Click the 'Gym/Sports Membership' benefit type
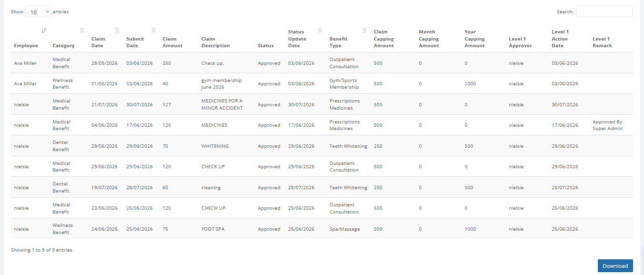Image resolution: width=644 pixels, height=275 pixels. pyautogui.click(x=344, y=84)
